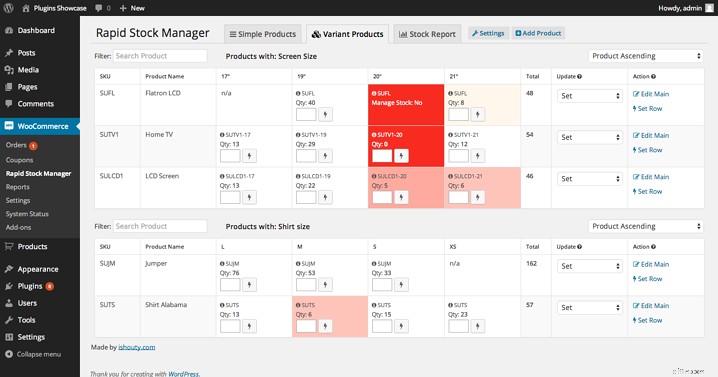Image resolution: width=718 pixels, height=377 pixels.
Task: Open Set update dropdown for LCD Screen
Action: point(589,179)
